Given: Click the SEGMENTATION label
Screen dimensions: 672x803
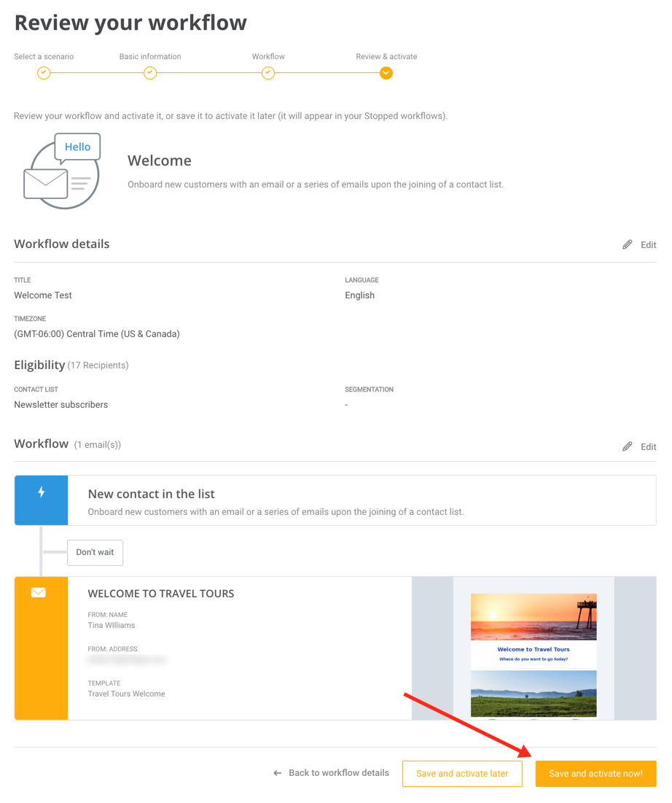Looking at the screenshot, I should click(x=369, y=389).
